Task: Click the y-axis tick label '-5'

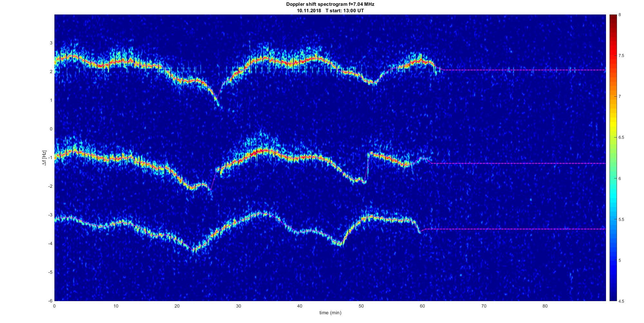Action: [x=50, y=272]
